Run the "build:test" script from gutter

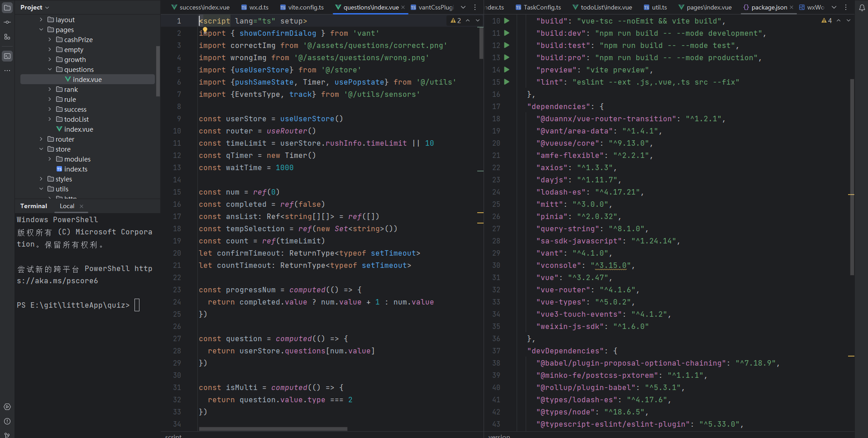click(507, 45)
